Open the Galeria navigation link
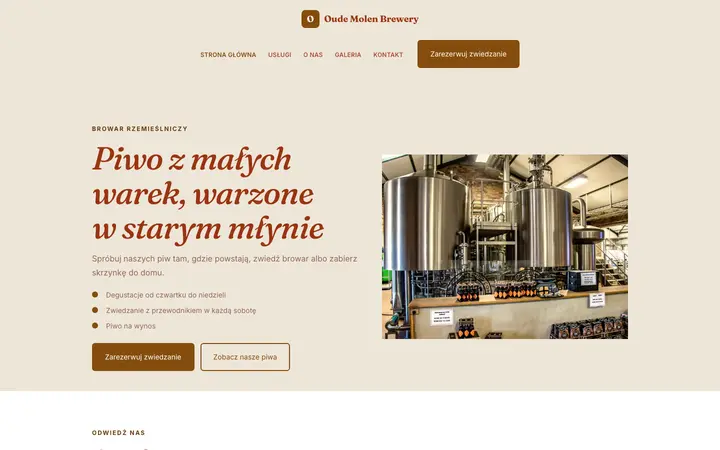This screenshot has width=720, height=450. [x=348, y=55]
